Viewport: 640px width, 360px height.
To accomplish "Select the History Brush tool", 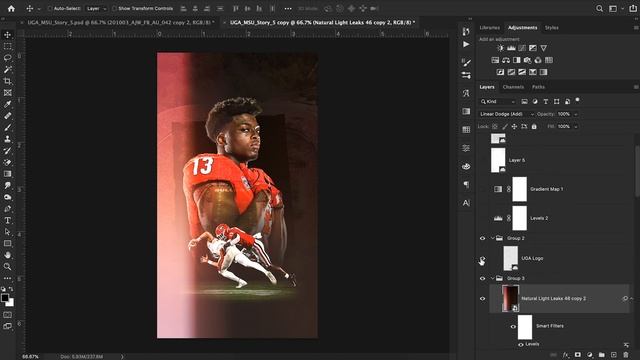I will tap(7, 151).
